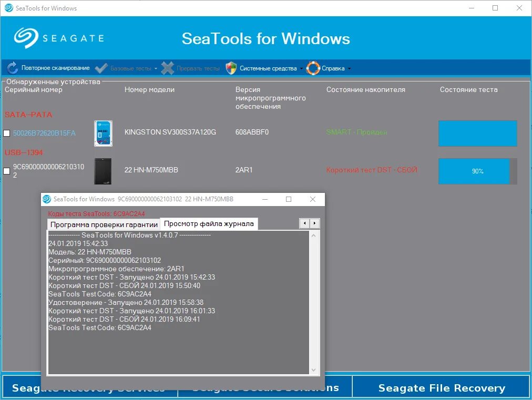This screenshot has width=532, height=400.
Task: Click USB--1394 group header
Action: point(24,152)
